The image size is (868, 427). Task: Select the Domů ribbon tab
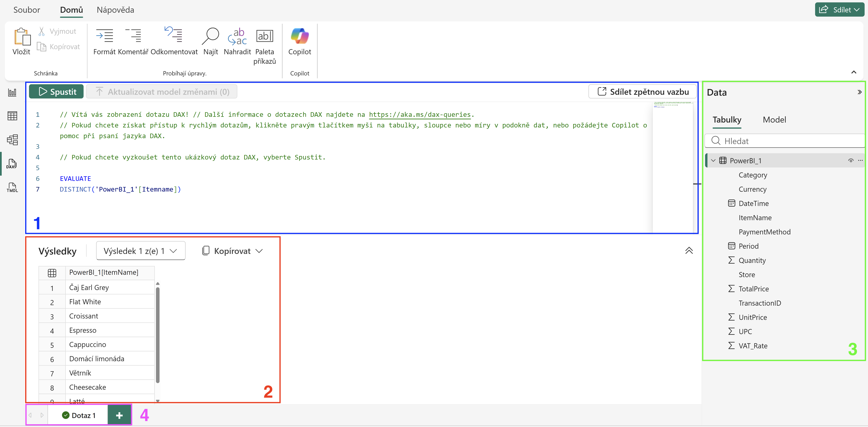click(71, 10)
